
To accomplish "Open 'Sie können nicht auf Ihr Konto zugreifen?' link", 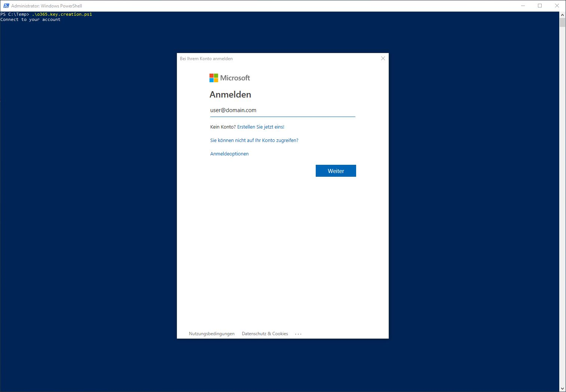I will [x=254, y=141].
